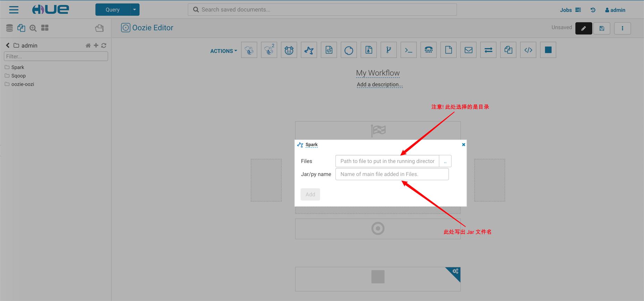Screen dimensions: 644x301
Task: Open the three-dot more options menu
Action: [x=622, y=28]
